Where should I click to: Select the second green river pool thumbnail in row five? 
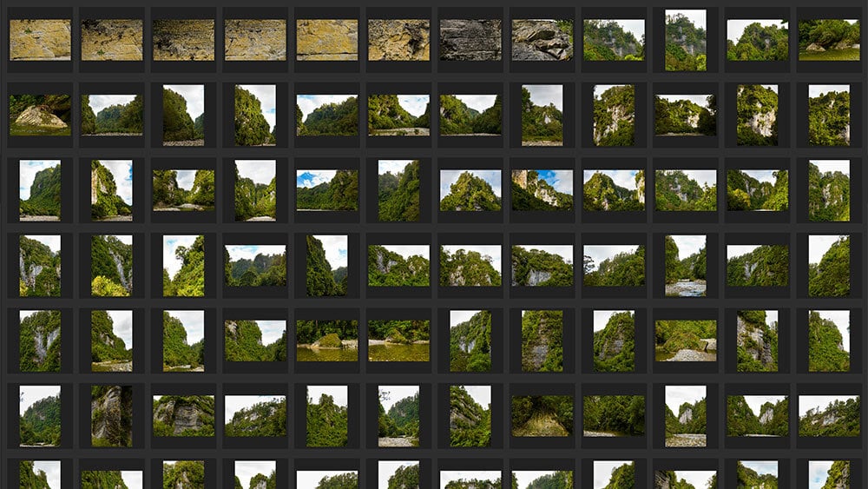click(398, 340)
